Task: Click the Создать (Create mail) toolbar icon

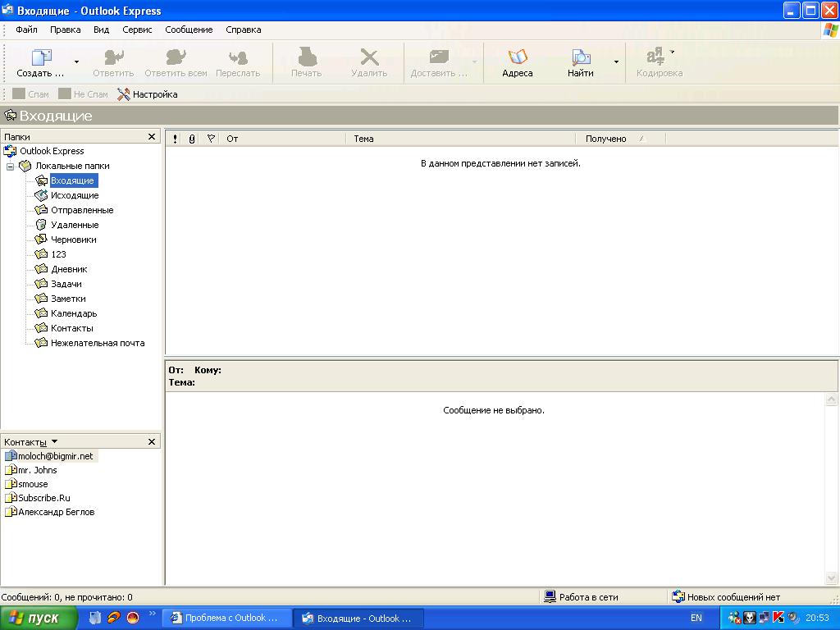Action: (40, 59)
